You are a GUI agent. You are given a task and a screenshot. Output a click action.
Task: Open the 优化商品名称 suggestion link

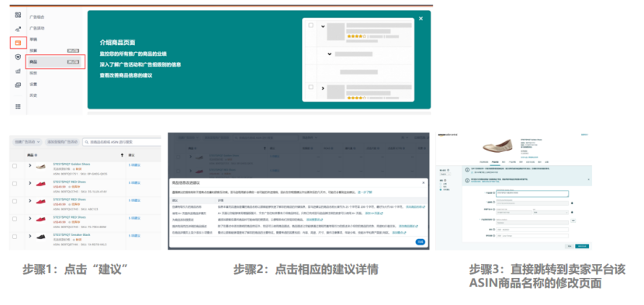(x=415, y=207)
